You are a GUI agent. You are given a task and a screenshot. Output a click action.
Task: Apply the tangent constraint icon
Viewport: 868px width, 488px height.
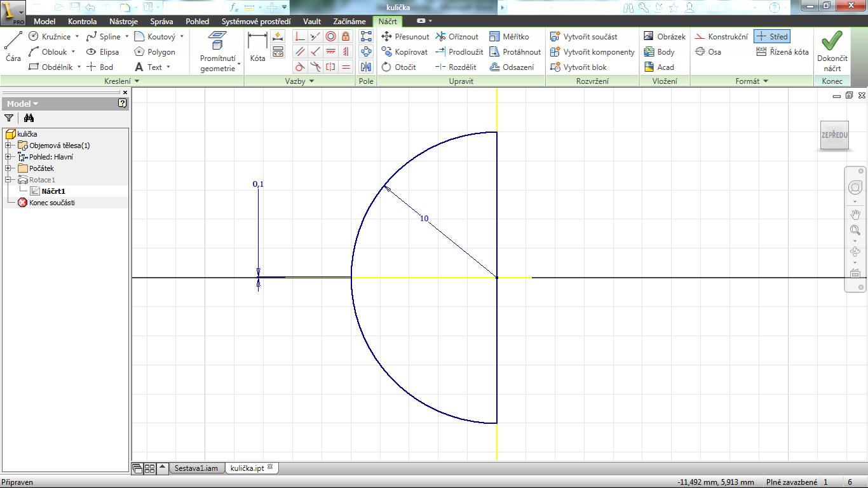300,67
